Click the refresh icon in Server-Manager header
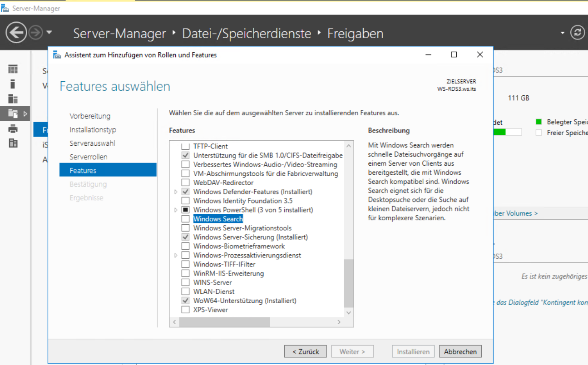588x365 pixels. (x=578, y=33)
